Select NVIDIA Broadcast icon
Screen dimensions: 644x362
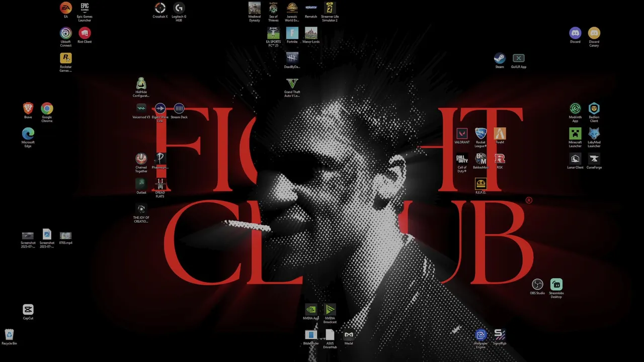[330, 310]
